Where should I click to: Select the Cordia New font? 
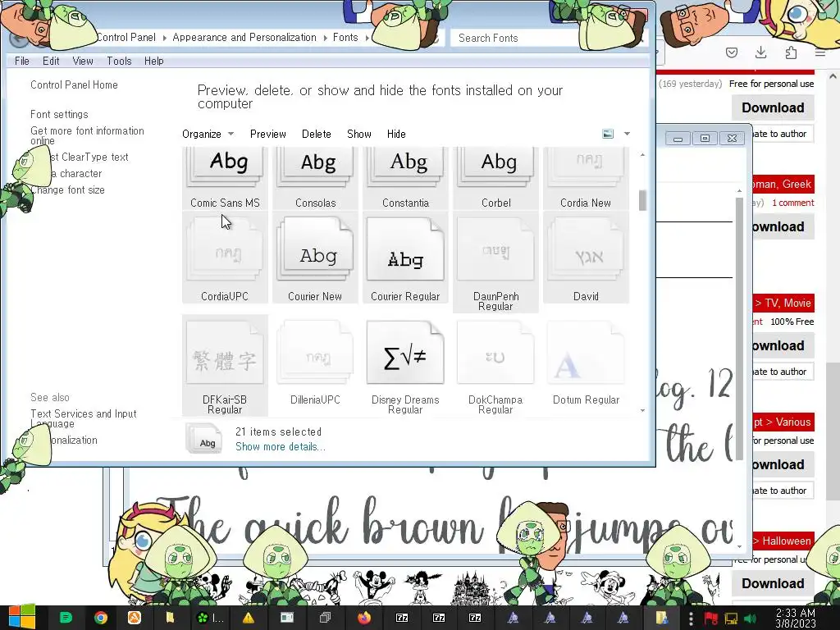[586, 178]
